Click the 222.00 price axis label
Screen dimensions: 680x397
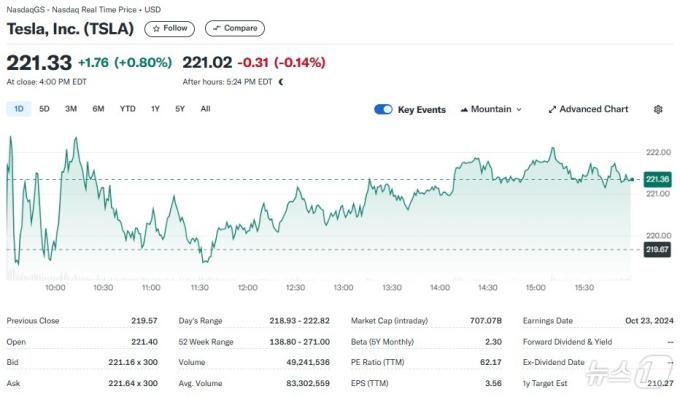[658, 152]
